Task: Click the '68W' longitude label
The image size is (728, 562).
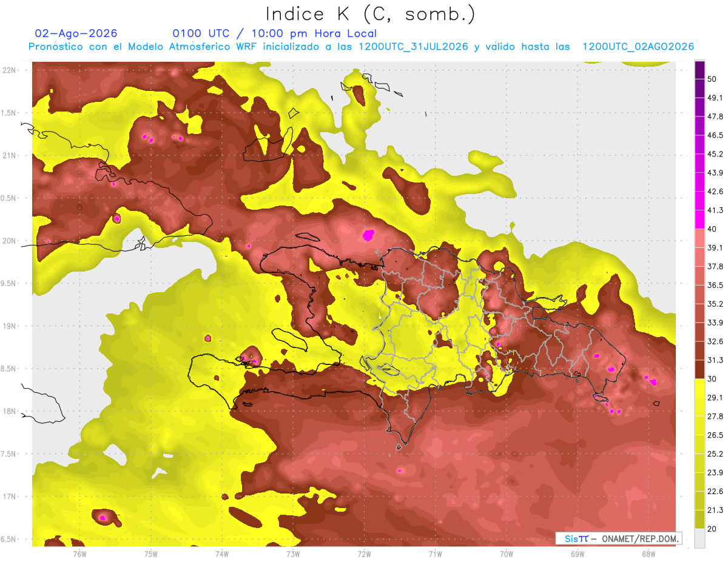Action: 648,554
